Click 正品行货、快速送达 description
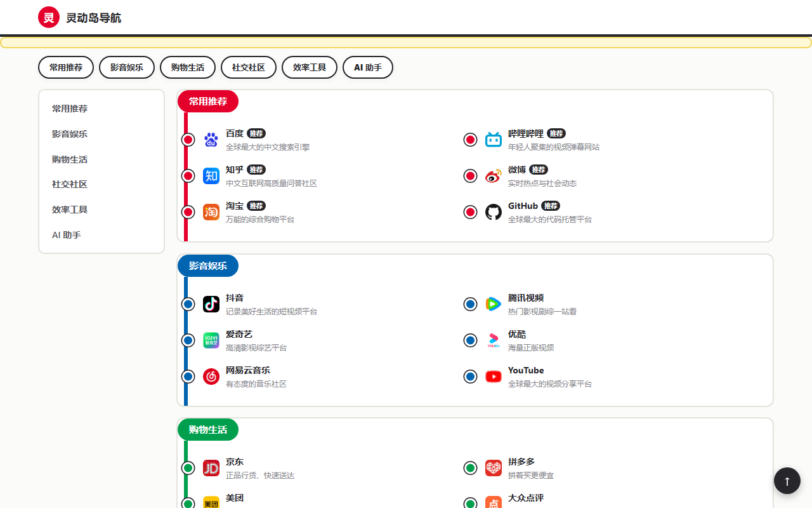Image resolution: width=812 pixels, height=508 pixels. click(x=260, y=476)
